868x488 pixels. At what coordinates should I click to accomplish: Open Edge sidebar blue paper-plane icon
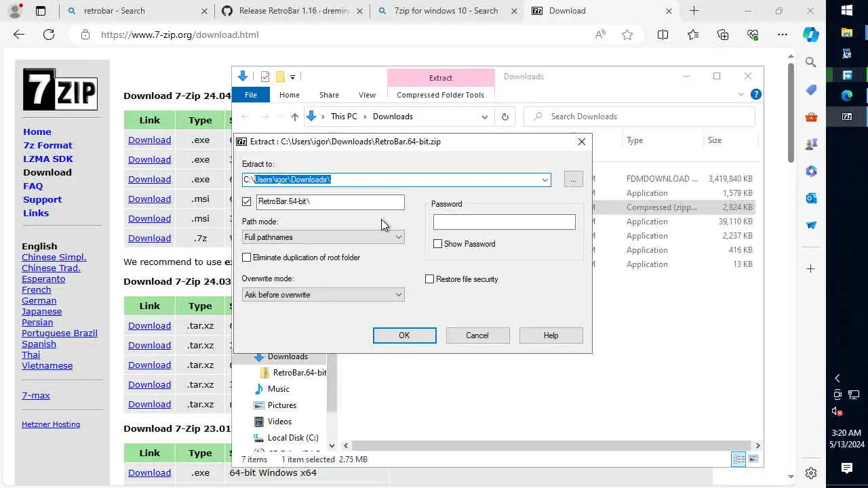click(x=811, y=225)
